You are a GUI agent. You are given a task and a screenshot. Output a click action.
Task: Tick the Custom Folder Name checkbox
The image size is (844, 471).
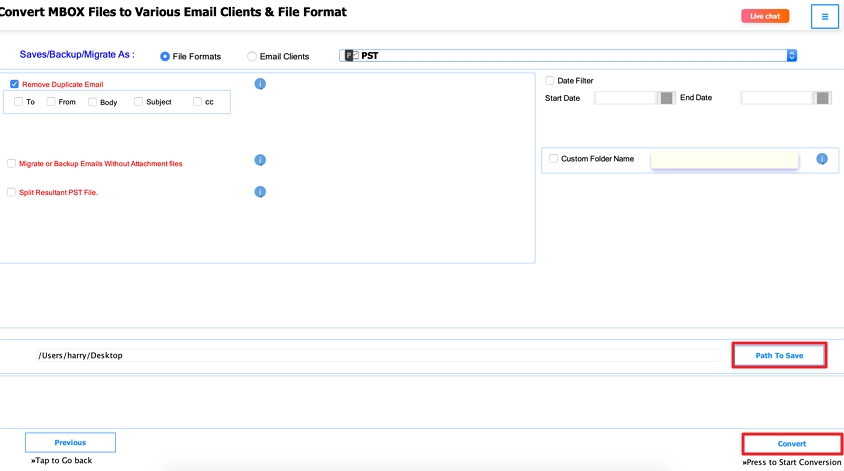point(553,158)
